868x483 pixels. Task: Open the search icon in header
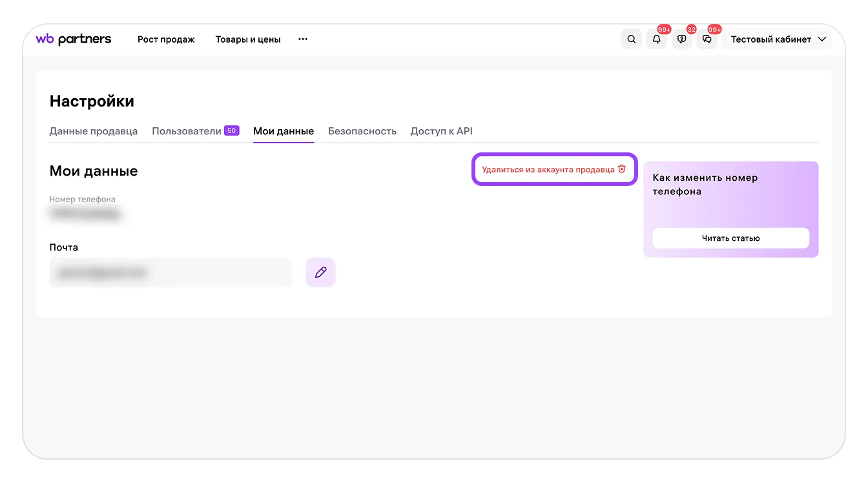point(632,39)
